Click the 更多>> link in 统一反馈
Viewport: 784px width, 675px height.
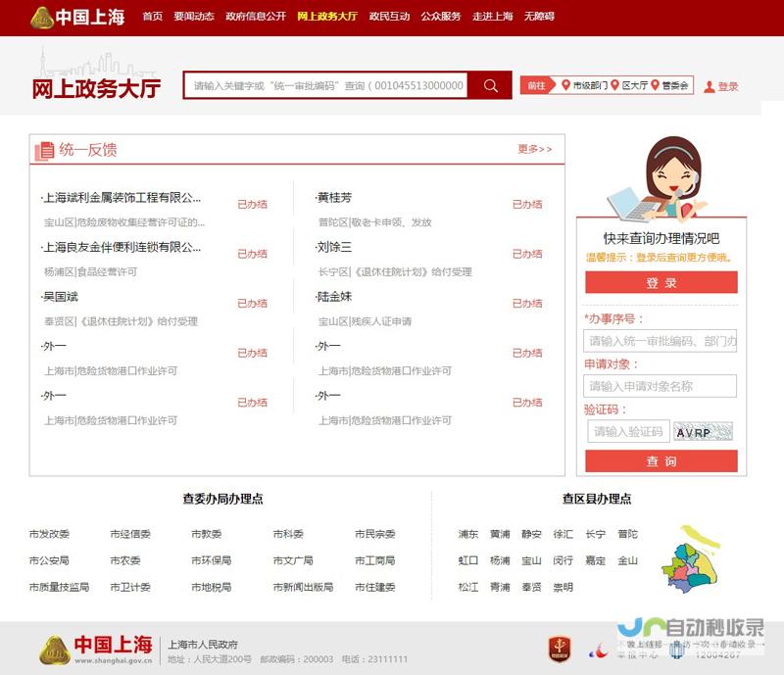click(535, 149)
